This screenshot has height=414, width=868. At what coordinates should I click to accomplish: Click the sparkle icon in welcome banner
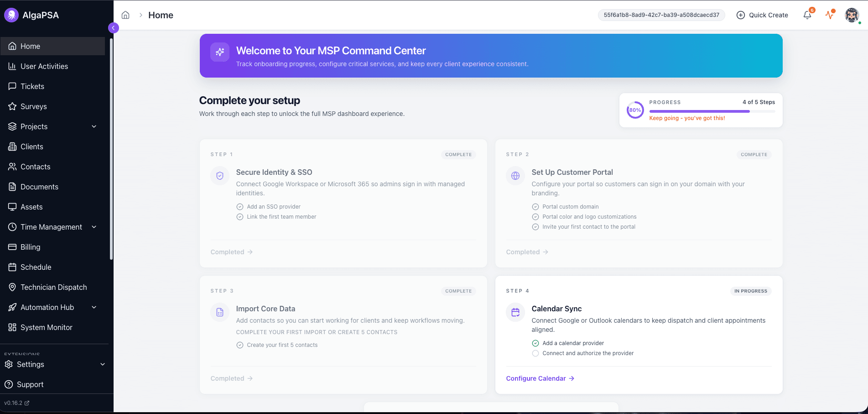click(x=220, y=52)
